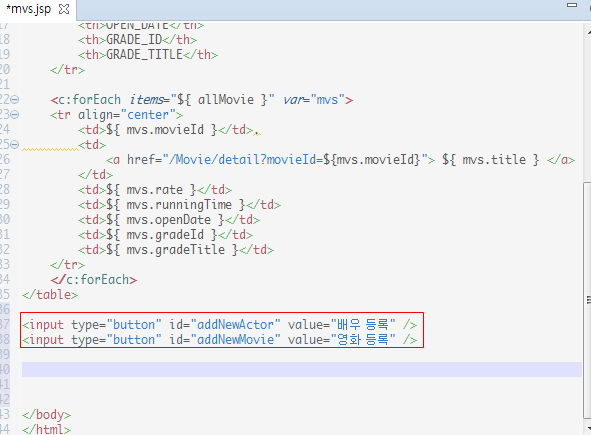Click the closing </c:forEach> tag
This screenshot has width=591, height=435.
coord(93,280)
